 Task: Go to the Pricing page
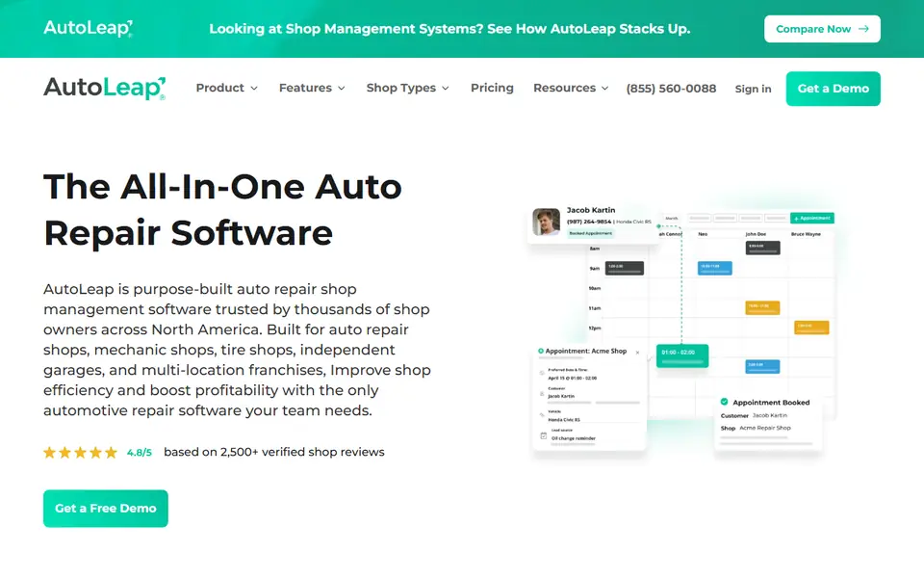tap(492, 88)
